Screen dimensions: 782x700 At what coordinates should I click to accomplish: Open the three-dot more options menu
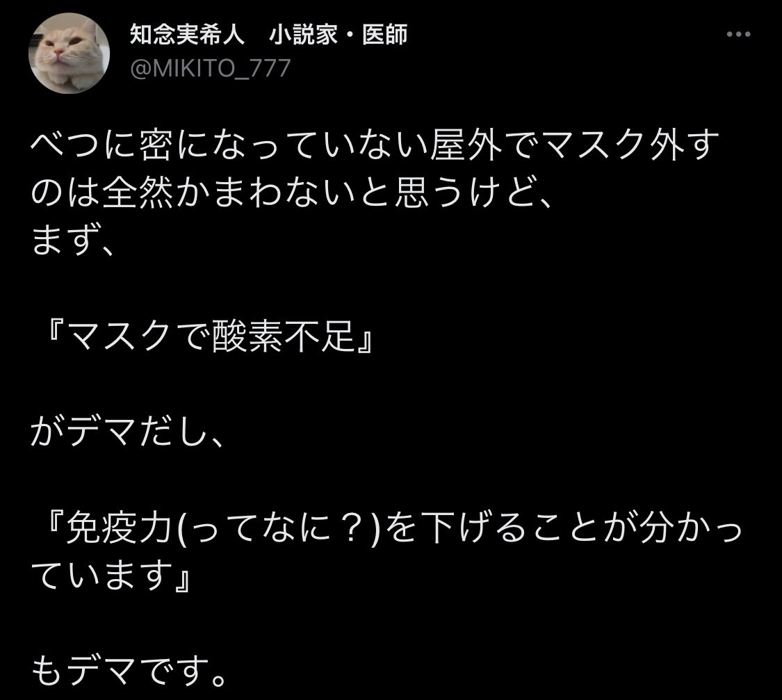pos(738,34)
